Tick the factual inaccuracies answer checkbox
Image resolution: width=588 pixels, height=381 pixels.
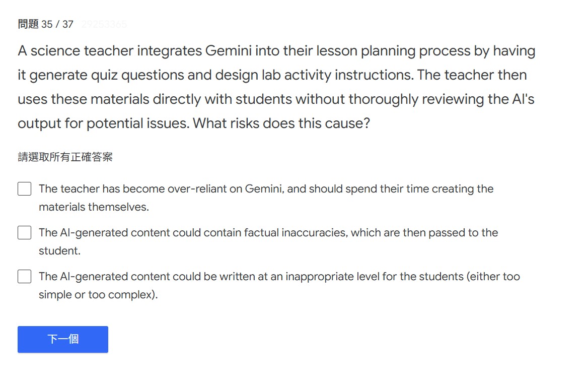[25, 233]
